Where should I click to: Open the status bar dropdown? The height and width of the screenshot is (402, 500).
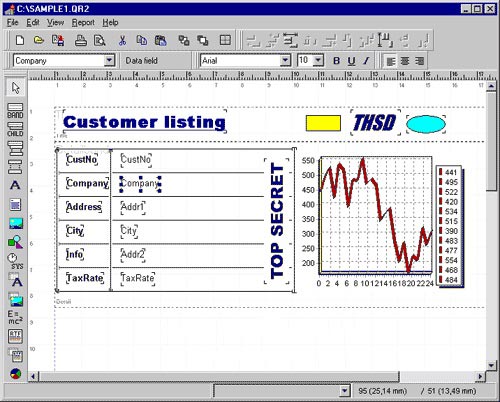(345, 391)
